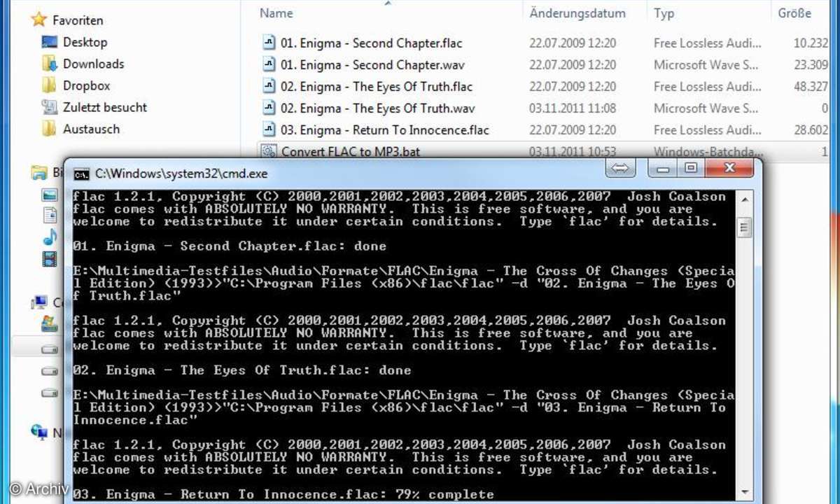840x504 pixels.
Task: Open cmd.exe system menu icon
Action: click(x=82, y=174)
